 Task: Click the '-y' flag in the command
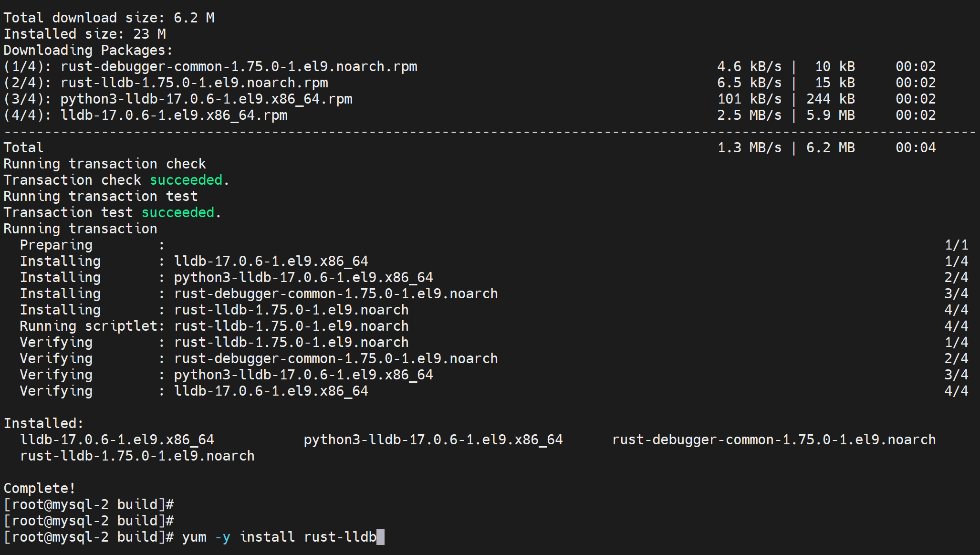point(222,537)
